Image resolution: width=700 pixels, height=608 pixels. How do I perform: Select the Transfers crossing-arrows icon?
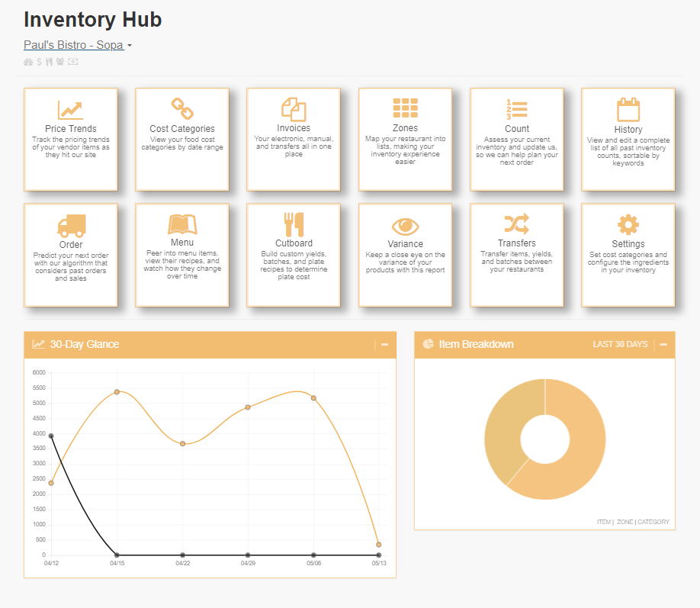tap(517, 225)
